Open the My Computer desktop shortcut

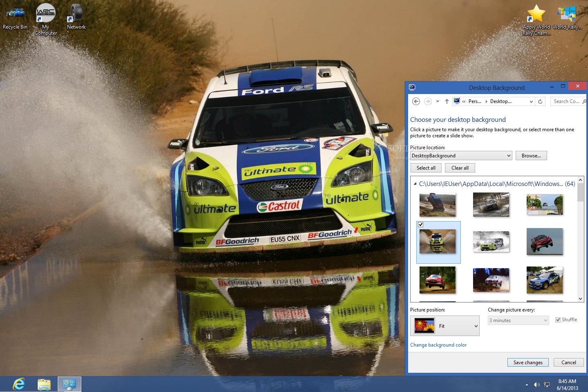(x=46, y=19)
